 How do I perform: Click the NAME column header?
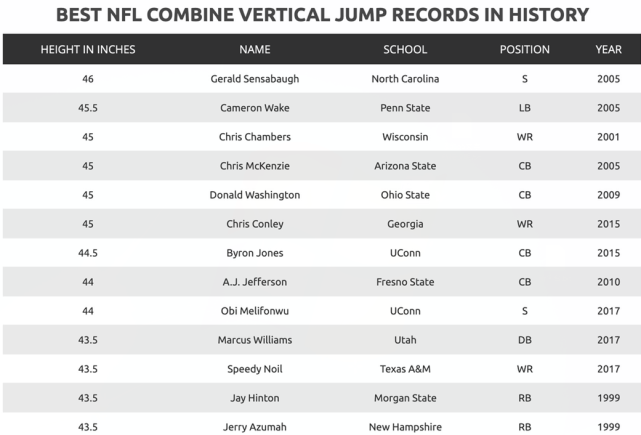tap(255, 49)
